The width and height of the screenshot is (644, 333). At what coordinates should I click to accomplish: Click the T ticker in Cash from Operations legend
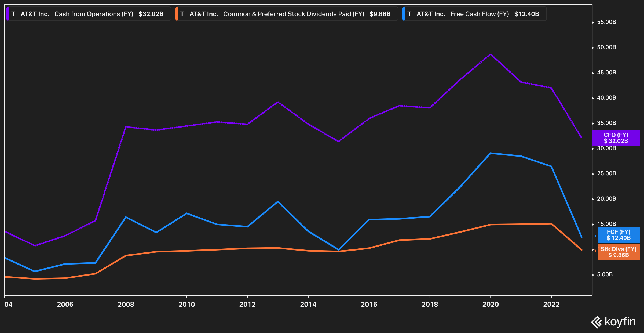tap(13, 14)
